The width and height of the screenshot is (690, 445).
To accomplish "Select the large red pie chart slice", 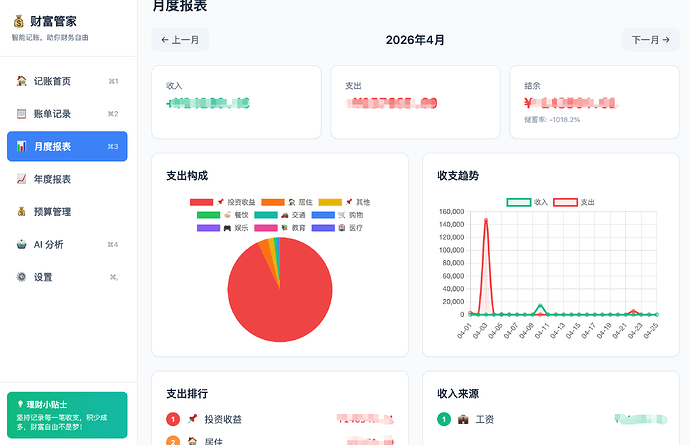I will [282, 299].
